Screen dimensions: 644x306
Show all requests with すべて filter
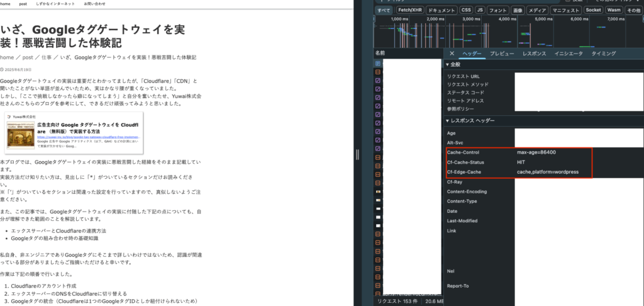coord(384,10)
